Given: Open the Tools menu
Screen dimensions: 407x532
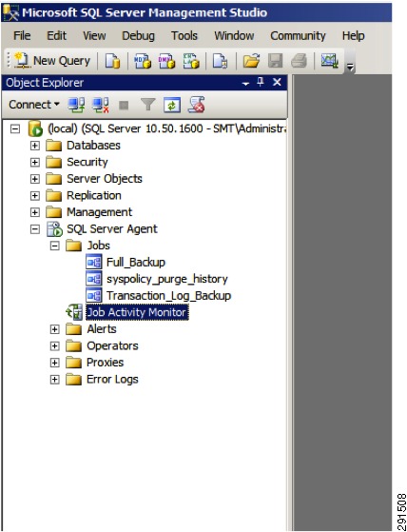Looking at the screenshot, I should pos(184,35).
